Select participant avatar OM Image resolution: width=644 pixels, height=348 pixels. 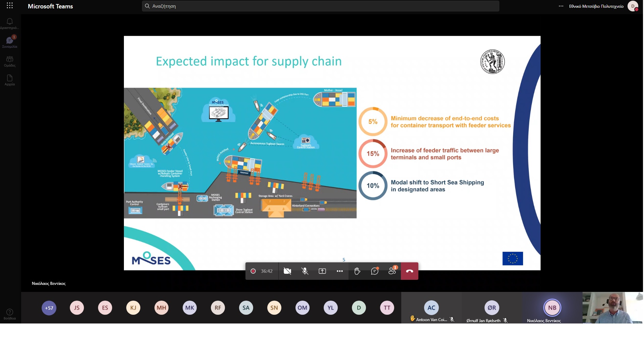click(303, 308)
